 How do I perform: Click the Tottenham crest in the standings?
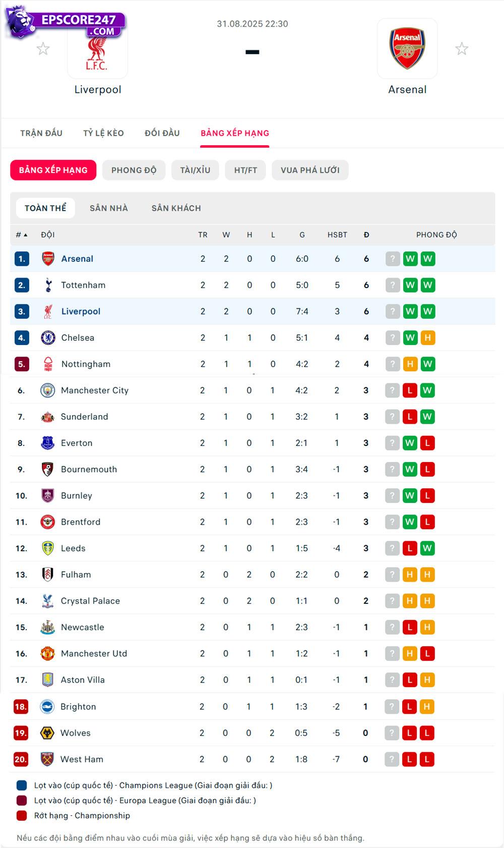click(48, 285)
